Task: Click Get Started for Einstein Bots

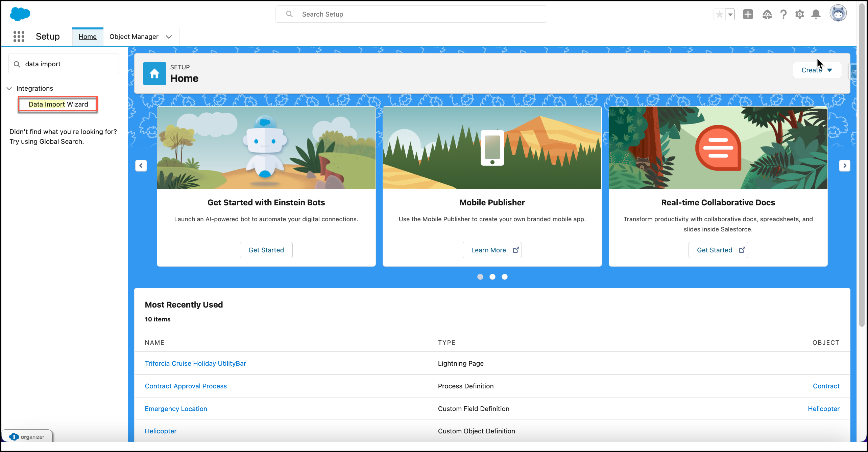Action: click(266, 250)
